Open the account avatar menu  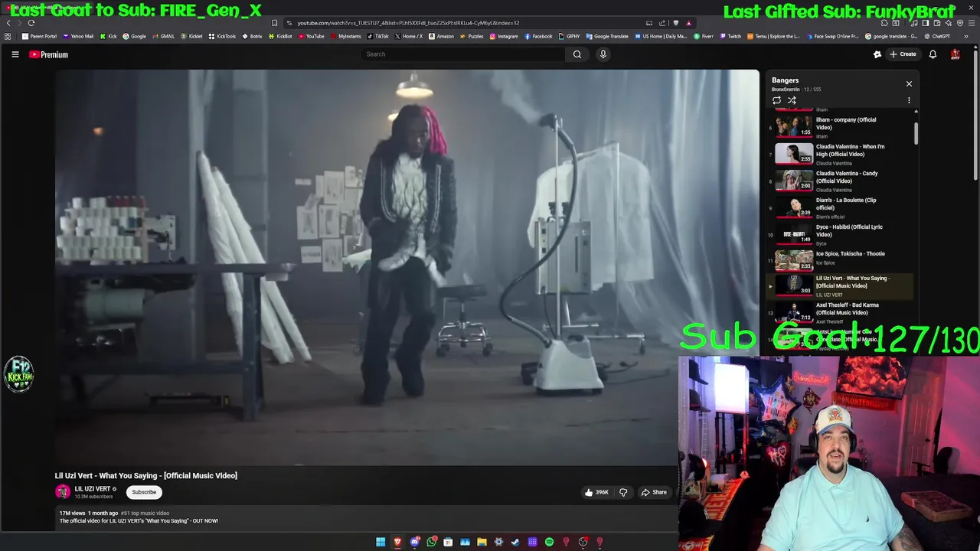(x=955, y=54)
